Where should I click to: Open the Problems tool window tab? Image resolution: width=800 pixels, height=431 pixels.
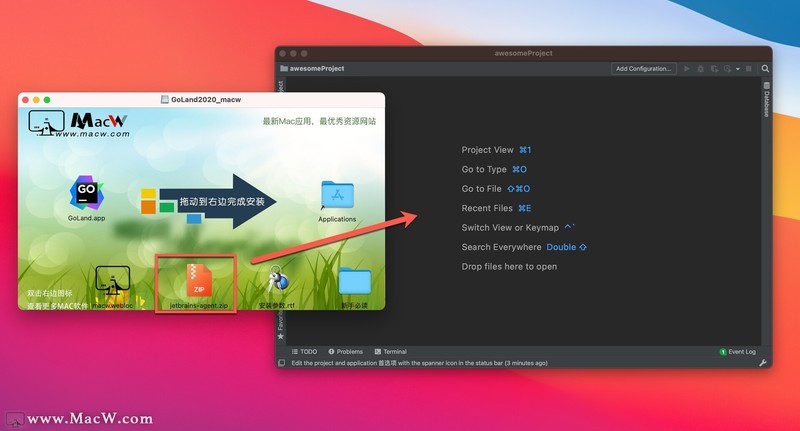(345, 351)
